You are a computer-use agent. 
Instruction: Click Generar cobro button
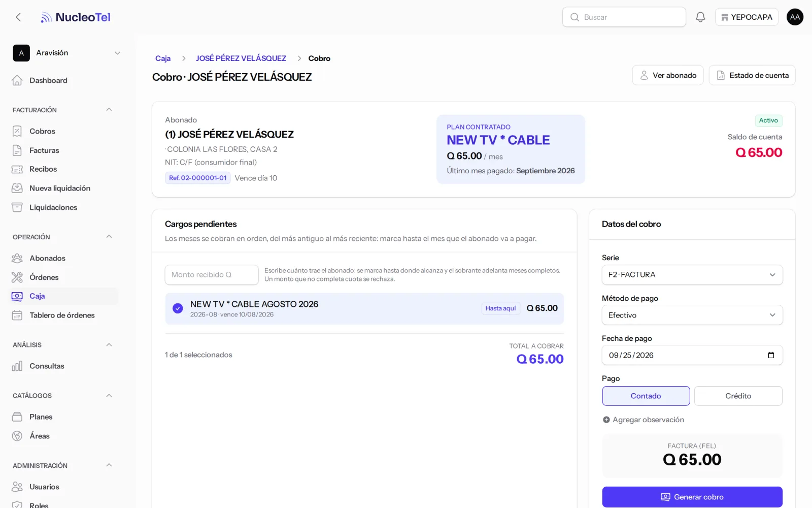[692, 497]
